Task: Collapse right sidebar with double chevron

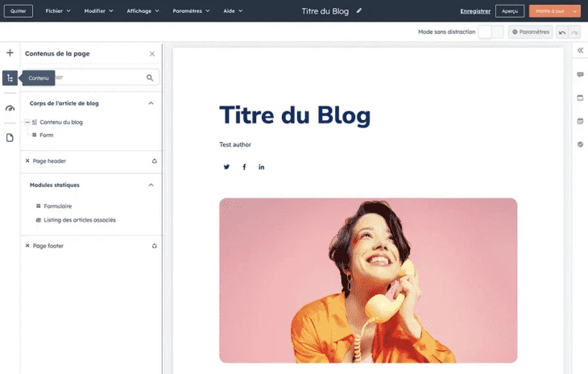Action: [580, 50]
